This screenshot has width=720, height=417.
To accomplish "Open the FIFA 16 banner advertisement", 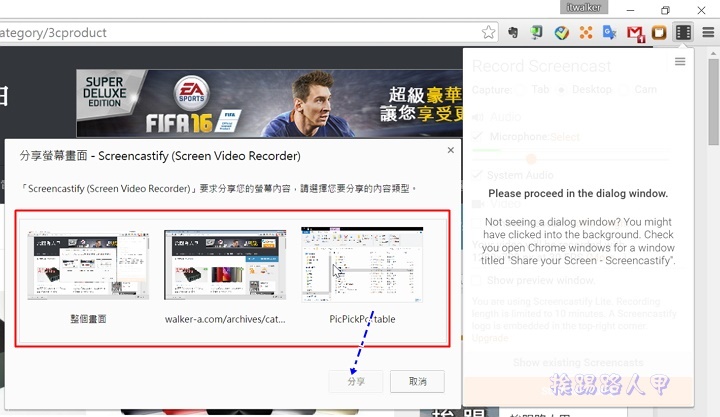I will pyautogui.click(x=270, y=103).
